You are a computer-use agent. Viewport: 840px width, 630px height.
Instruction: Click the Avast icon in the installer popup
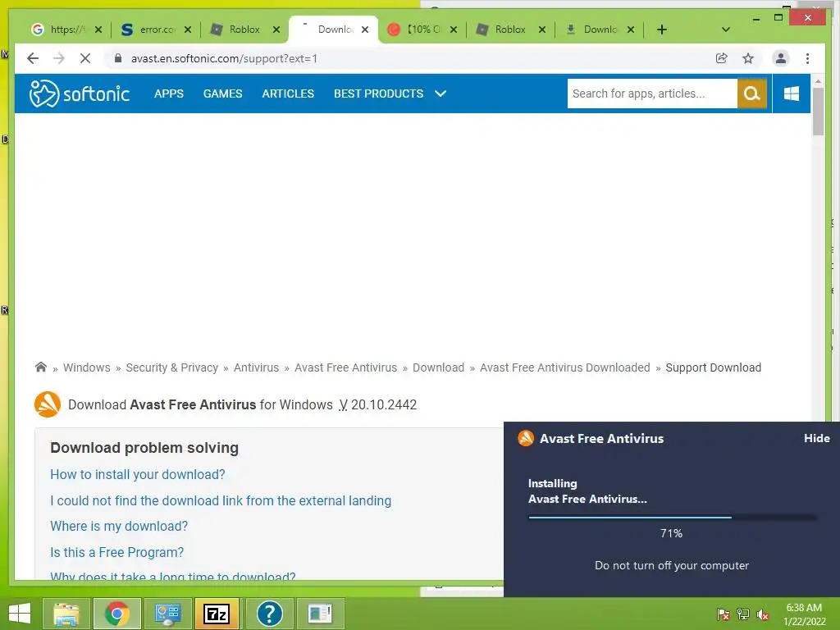[526, 438]
